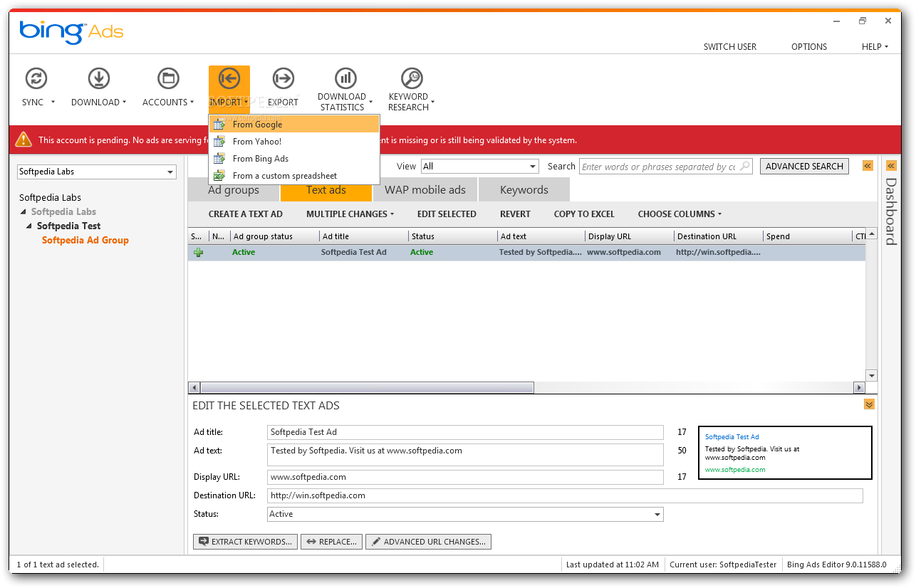The image size is (916, 588).
Task: Click the grid vertical scrollbar down arrow
Action: pos(871,375)
